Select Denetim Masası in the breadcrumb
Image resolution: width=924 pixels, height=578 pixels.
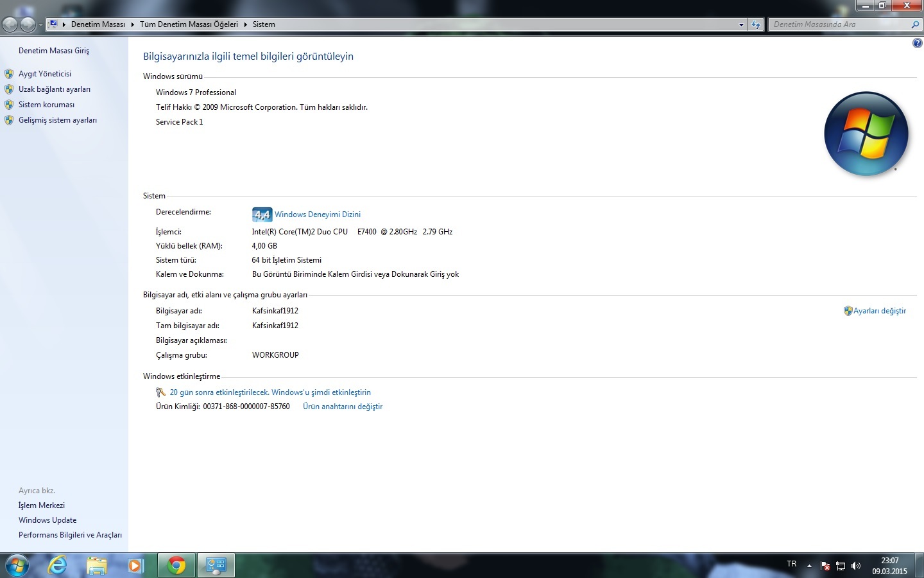pyautogui.click(x=98, y=24)
